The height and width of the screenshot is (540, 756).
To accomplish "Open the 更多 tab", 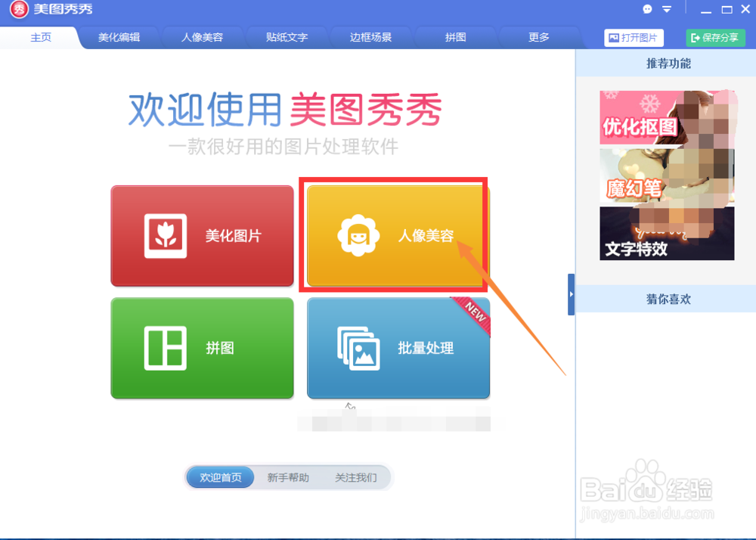I will [538, 38].
